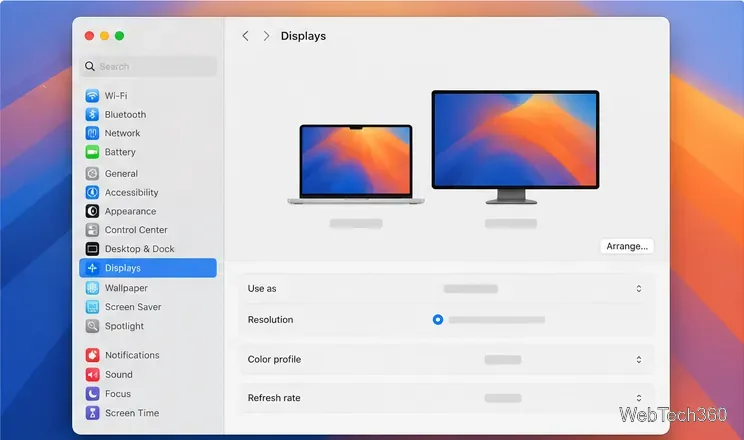
Task: Click the Focus moon icon
Action: (x=92, y=393)
